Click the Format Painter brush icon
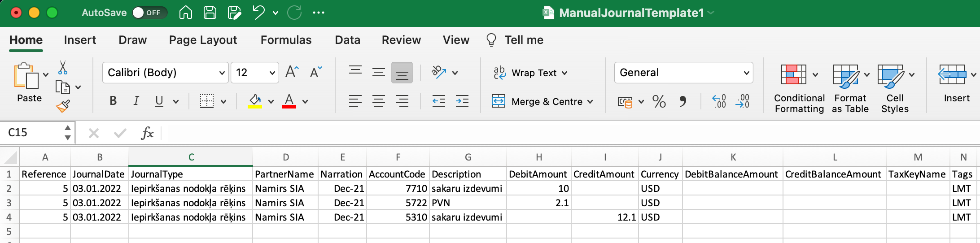The width and height of the screenshot is (980, 243). pyautogui.click(x=63, y=106)
